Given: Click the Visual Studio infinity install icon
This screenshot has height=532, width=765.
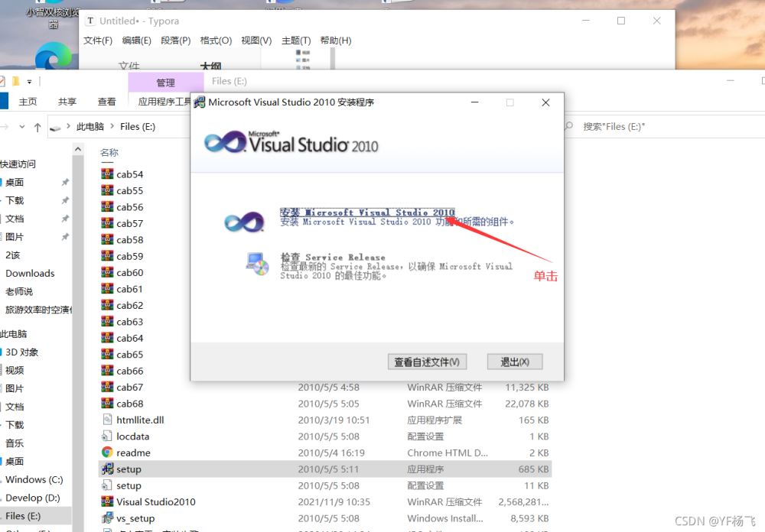Looking at the screenshot, I should [244, 222].
